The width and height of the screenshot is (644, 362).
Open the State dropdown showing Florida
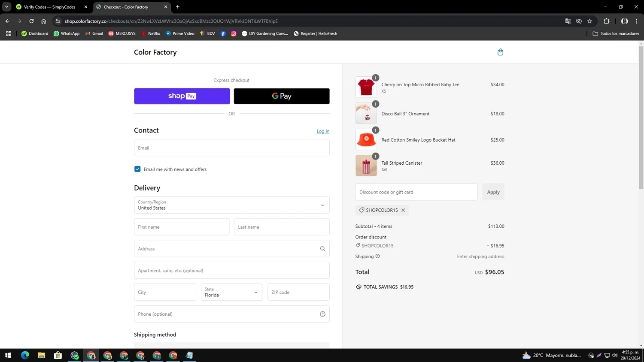coord(232,292)
